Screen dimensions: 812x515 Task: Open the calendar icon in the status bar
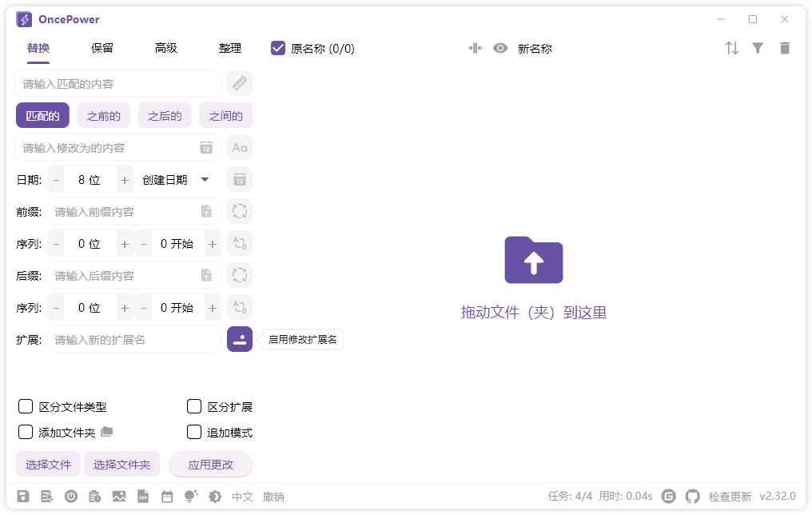[x=167, y=496]
